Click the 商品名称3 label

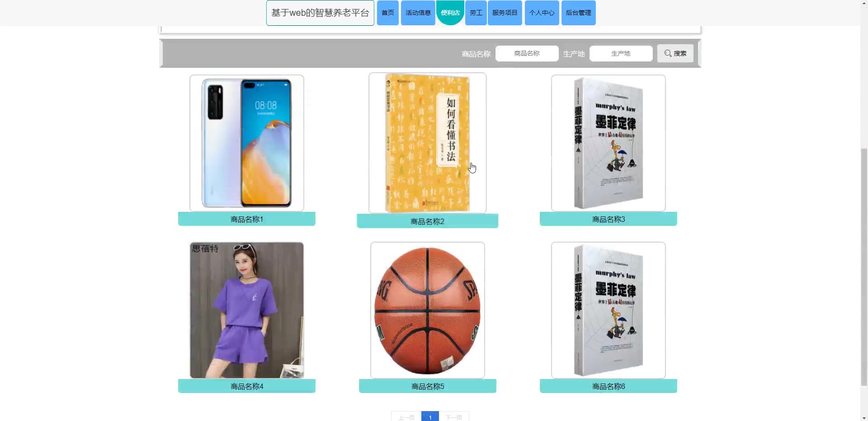click(x=608, y=219)
